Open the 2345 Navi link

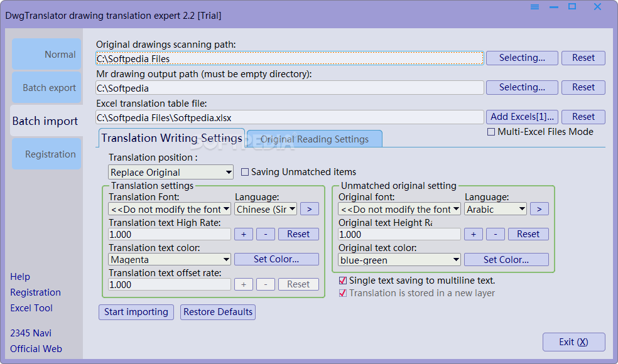coord(31,333)
